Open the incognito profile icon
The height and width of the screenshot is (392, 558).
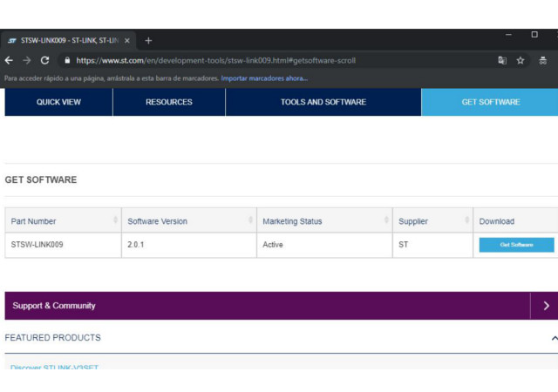[542, 60]
